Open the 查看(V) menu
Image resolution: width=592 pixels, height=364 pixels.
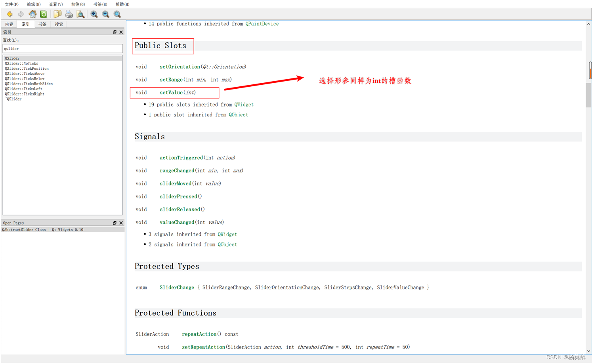pyautogui.click(x=56, y=4)
